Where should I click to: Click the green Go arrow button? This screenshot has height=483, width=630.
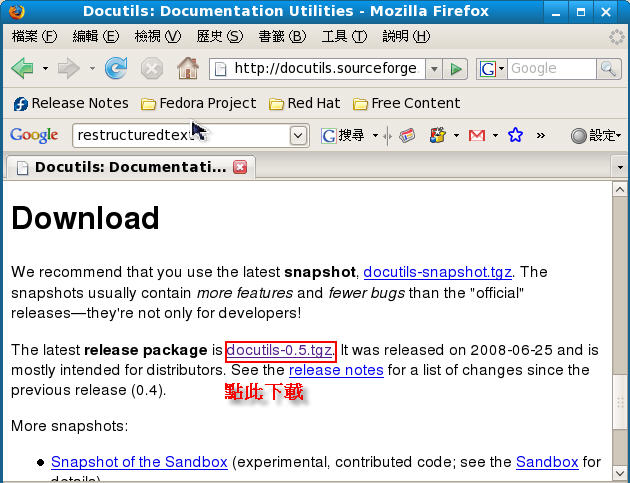pyautogui.click(x=456, y=69)
